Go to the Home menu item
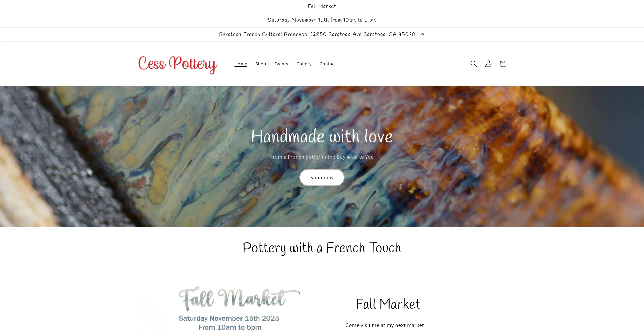The image size is (644, 333). (x=241, y=64)
